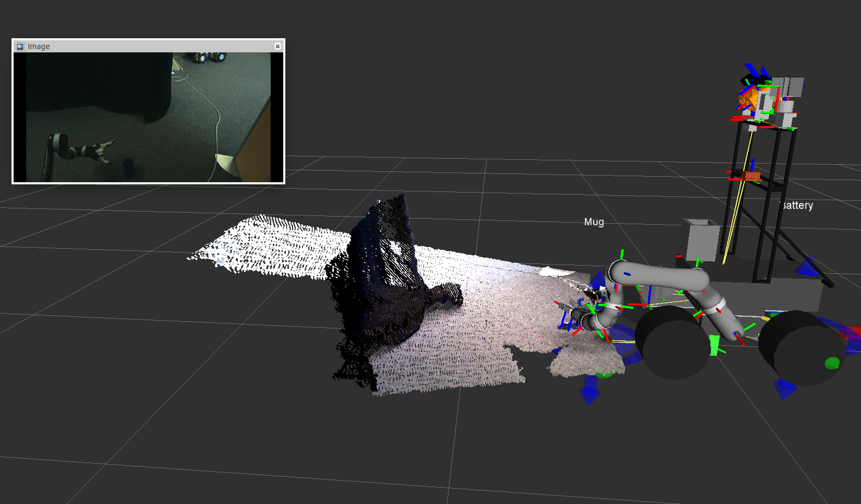Click the Image panel picture icon
The image size is (861, 504).
tap(20, 46)
